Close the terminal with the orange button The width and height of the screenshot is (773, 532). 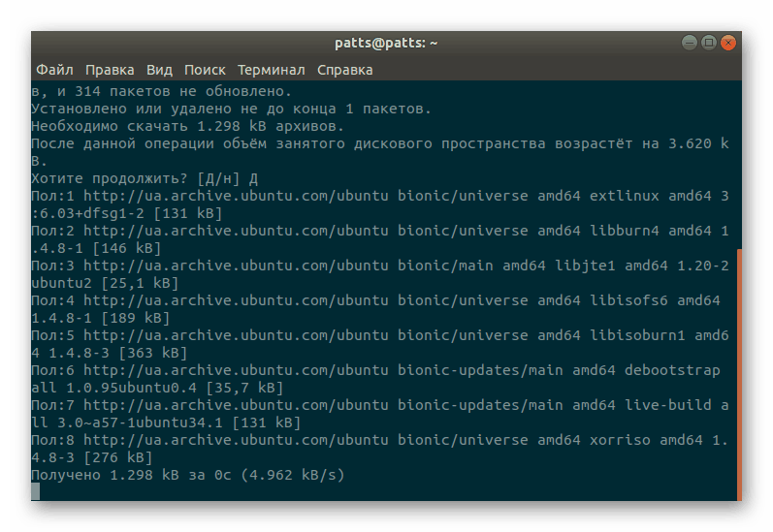pyautogui.click(x=728, y=43)
